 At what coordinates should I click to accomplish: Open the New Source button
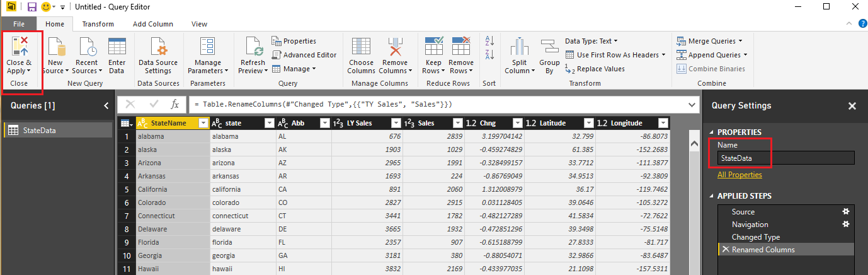point(55,56)
